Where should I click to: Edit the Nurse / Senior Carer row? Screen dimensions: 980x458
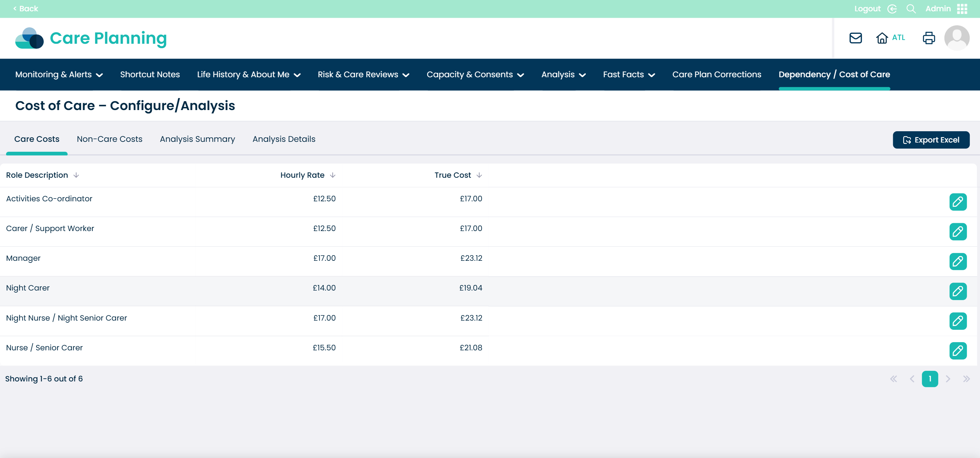click(957, 351)
